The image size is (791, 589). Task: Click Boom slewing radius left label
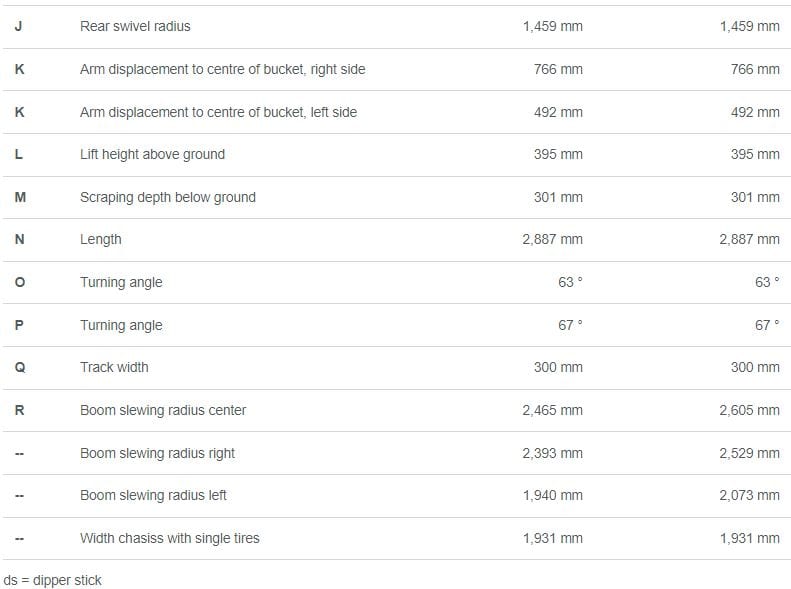tap(153, 495)
